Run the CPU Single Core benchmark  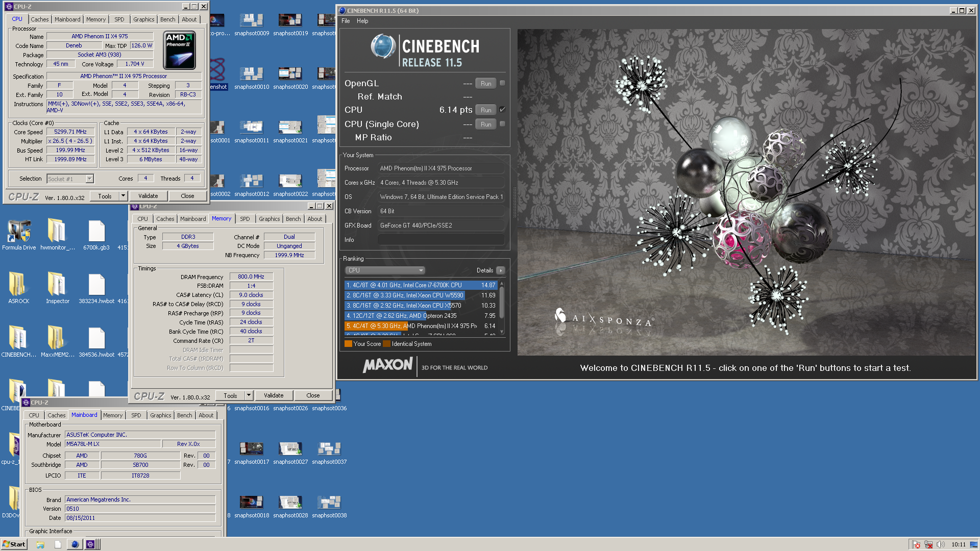[x=486, y=124]
